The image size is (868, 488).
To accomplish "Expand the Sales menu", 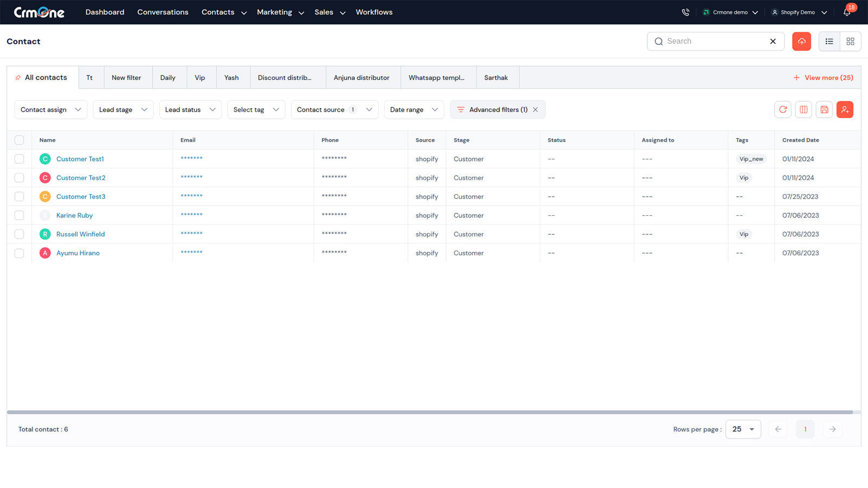I will pyautogui.click(x=330, y=12).
